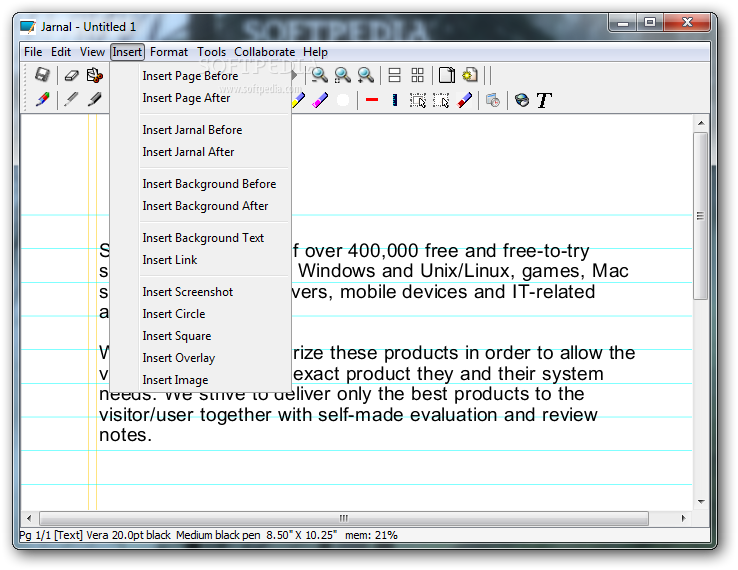
Task: Choose Insert Square
Action: click(201, 336)
